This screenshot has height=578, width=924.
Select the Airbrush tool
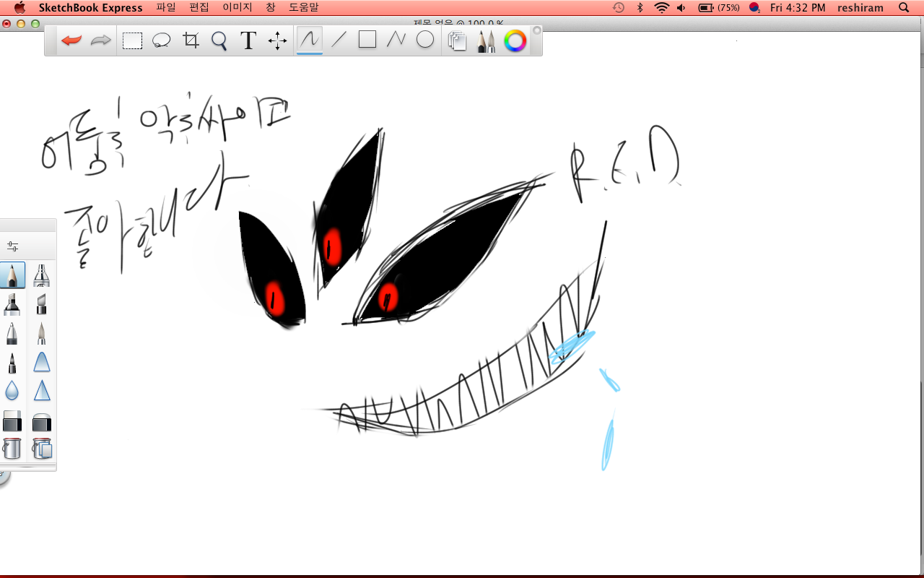tap(42, 275)
